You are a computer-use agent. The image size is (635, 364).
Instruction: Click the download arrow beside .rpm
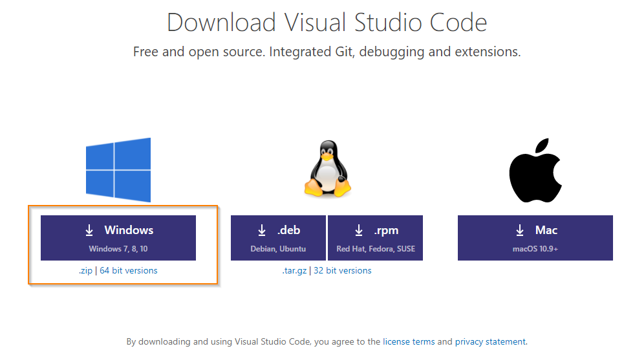359,230
